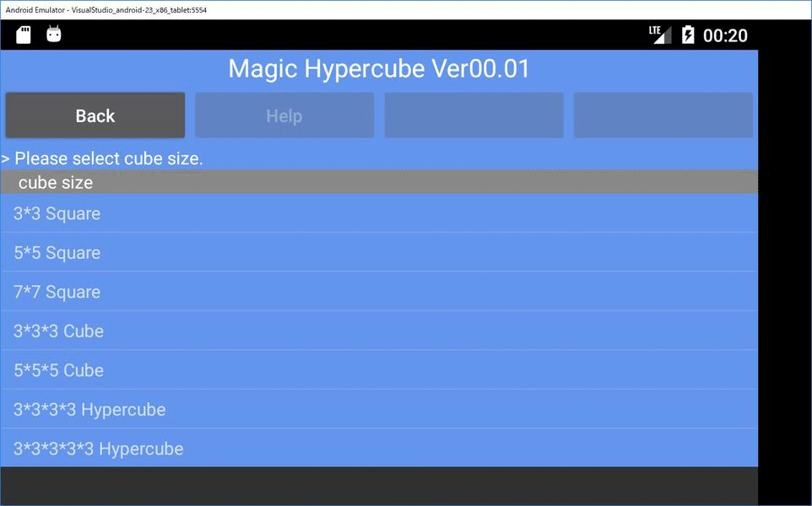This screenshot has width=812, height=506.
Task: Click the 00:20 clock in status bar
Action: point(725,35)
